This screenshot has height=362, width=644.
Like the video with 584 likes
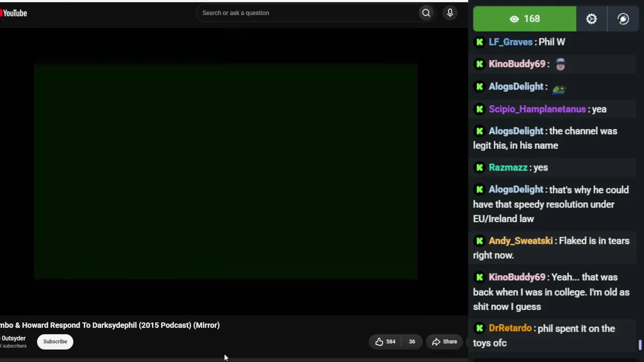coord(385,342)
